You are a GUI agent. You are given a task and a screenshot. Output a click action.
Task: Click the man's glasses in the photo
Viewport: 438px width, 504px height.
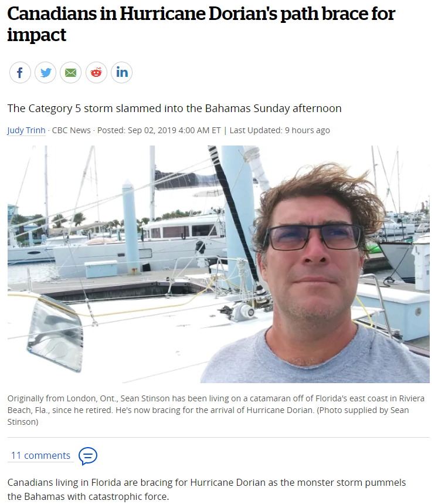coord(314,237)
